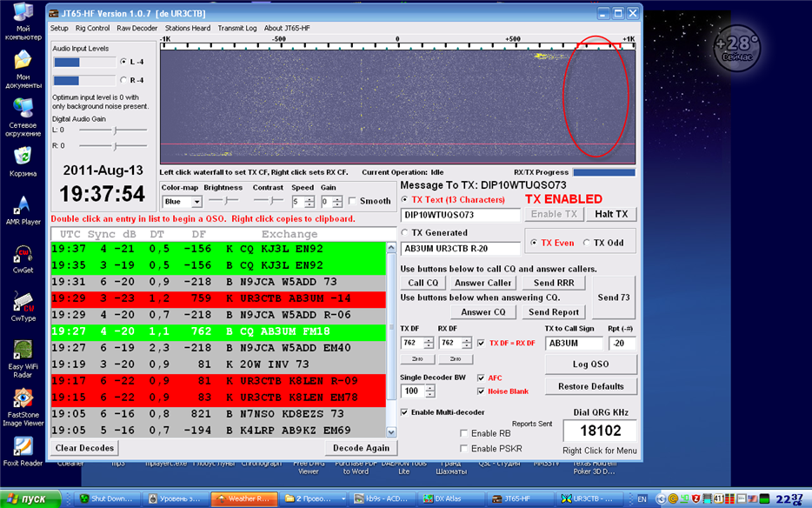Expand the Color-map dropdown

(196, 202)
